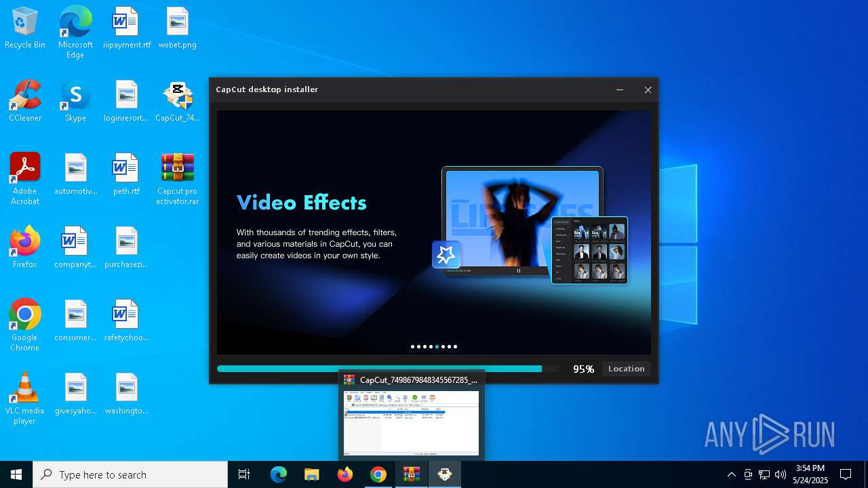Open Edge from the taskbar

(279, 474)
